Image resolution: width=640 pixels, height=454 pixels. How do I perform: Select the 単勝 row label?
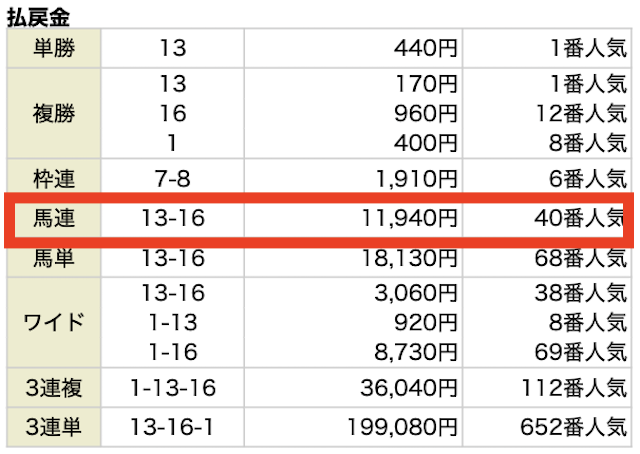pos(53,47)
